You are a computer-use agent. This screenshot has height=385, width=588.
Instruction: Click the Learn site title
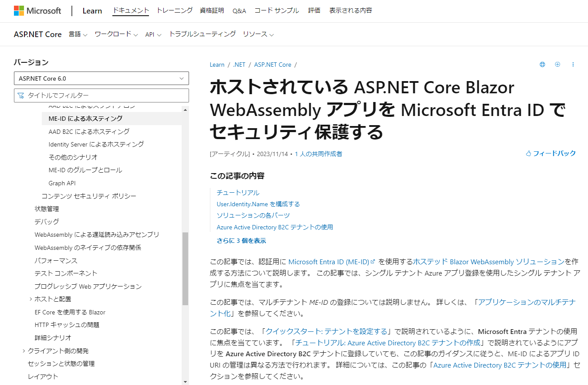pos(92,11)
